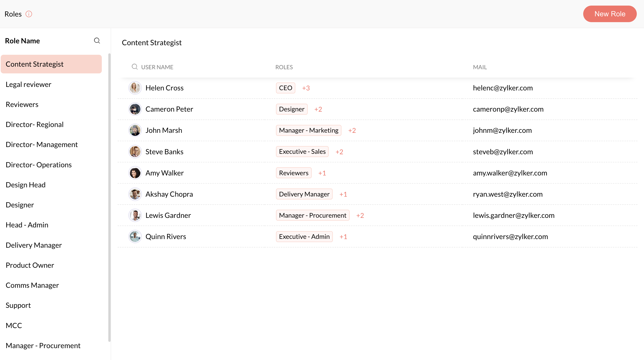The height and width of the screenshot is (360, 644).
Task: Click Lewis Gardner's profile avatar
Action: pos(135,215)
